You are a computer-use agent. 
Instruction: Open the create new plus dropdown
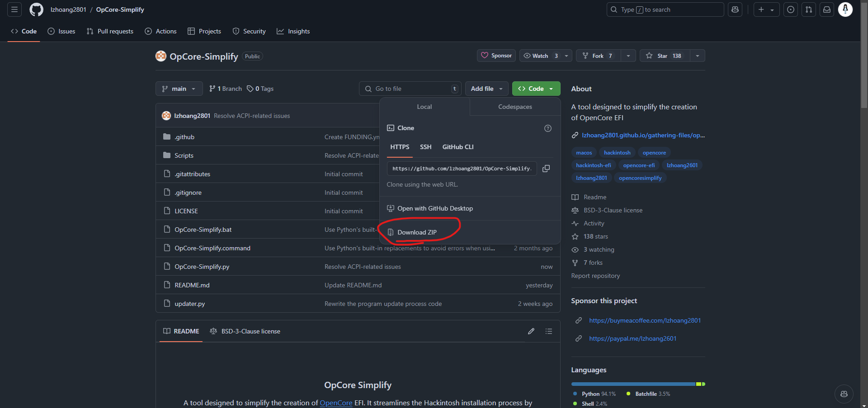tap(766, 9)
